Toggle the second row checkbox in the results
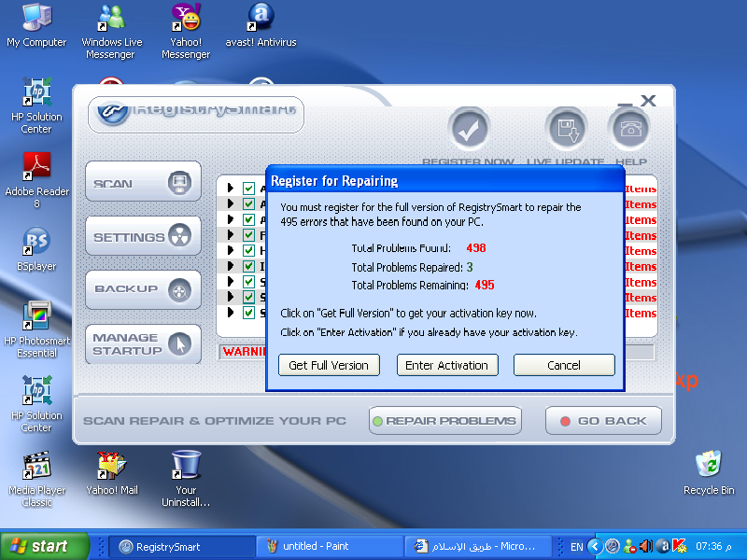 [248, 203]
